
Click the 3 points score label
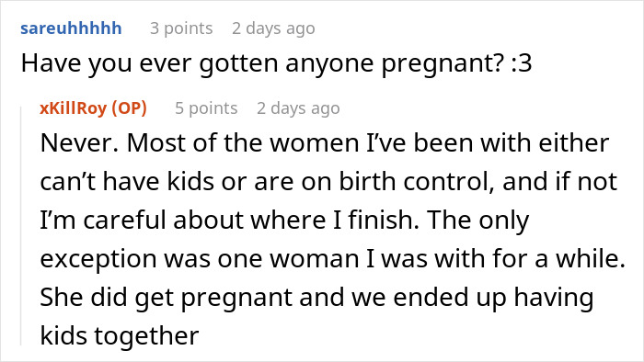click(181, 28)
